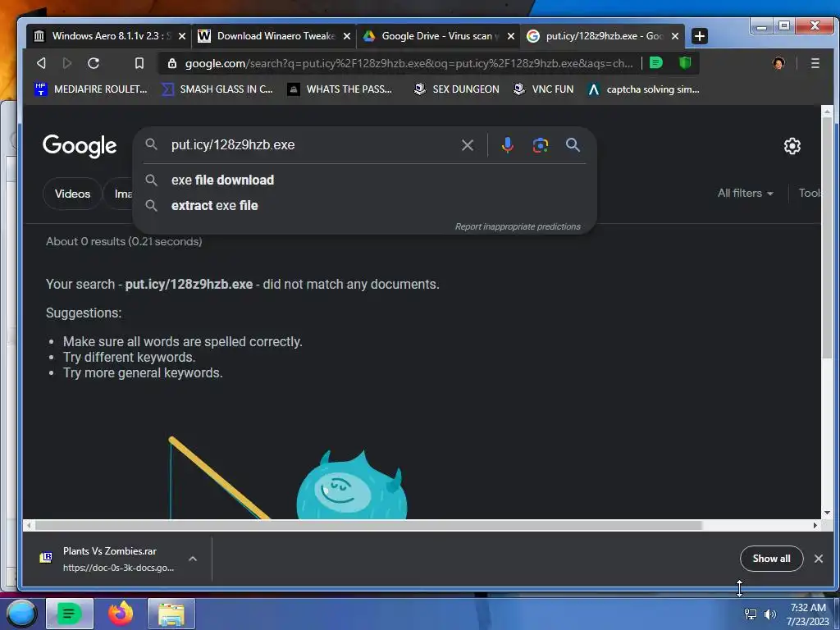Close the Google Drive Virus scan tab
Image resolution: width=840 pixels, height=630 pixels.
coord(511,36)
